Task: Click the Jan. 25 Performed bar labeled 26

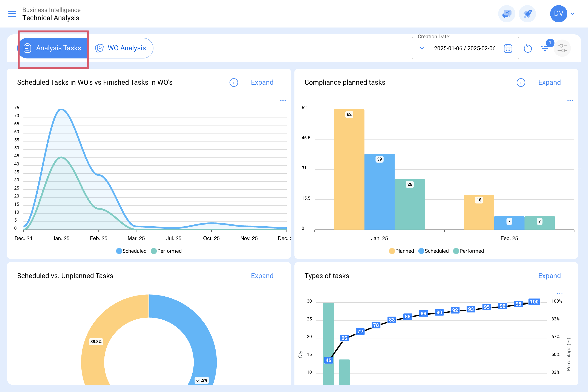Action: coord(410,205)
